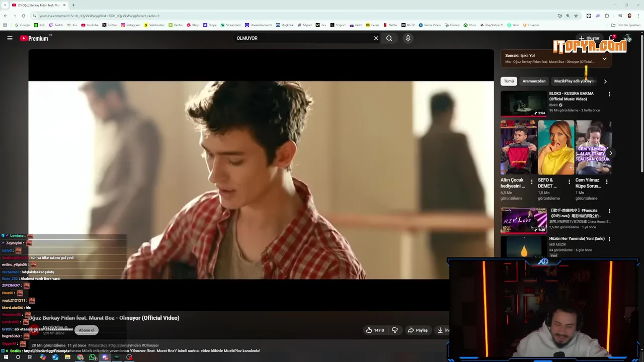Image resolution: width=644 pixels, height=362 pixels.
Task: Click the video player to pause
Action: (x=261, y=180)
